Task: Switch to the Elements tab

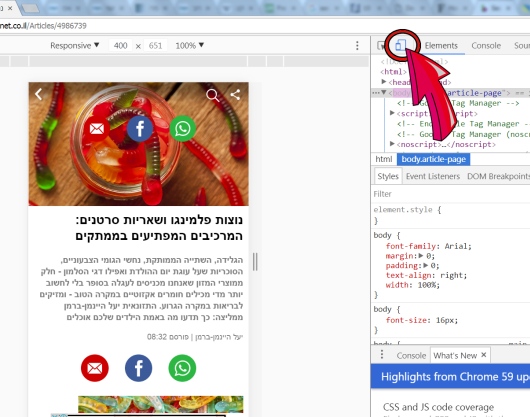Action: (x=441, y=46)
